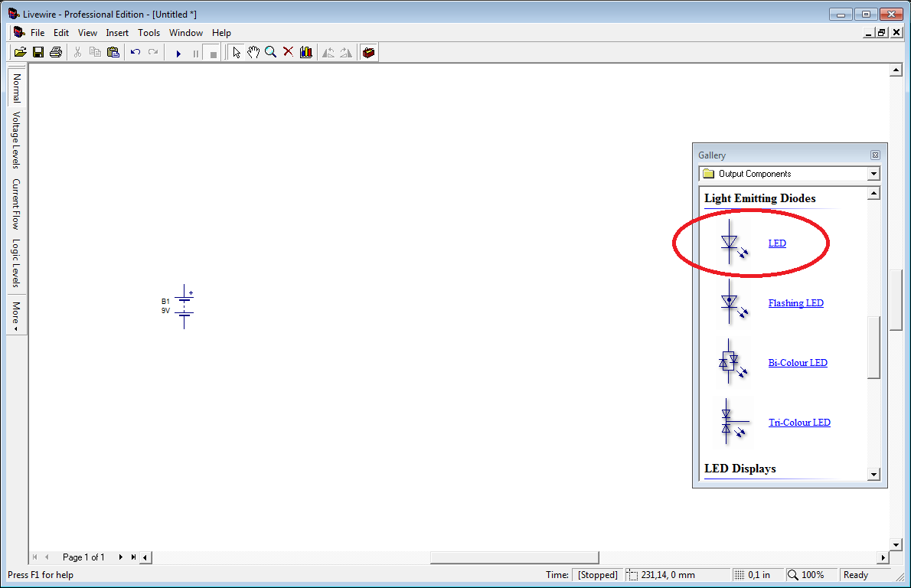The image size is (911, 588).
Task: Switch to the Voltage Levels view tab
Action: click(16, 140)
